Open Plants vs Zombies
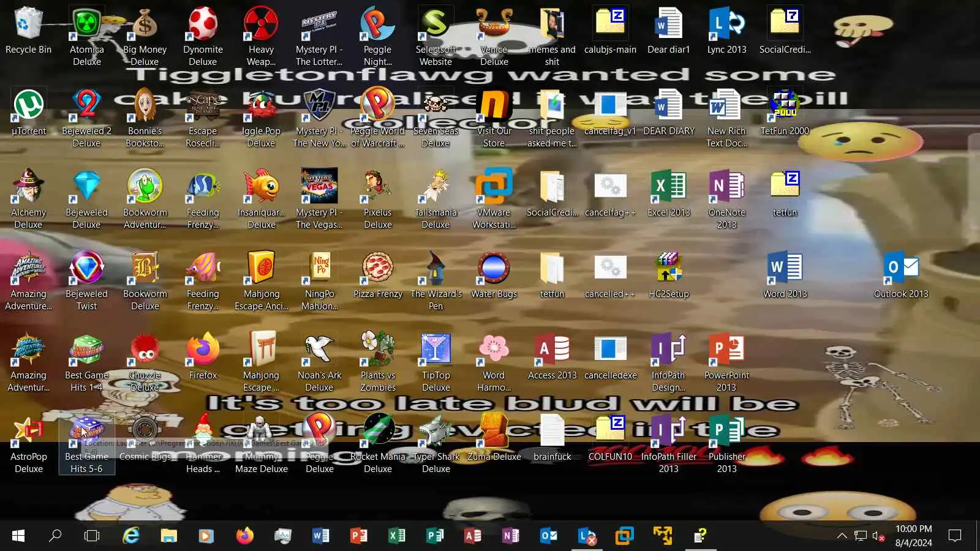Image resolution: width=980 pixels, height=551 pixels. [377, 362]
